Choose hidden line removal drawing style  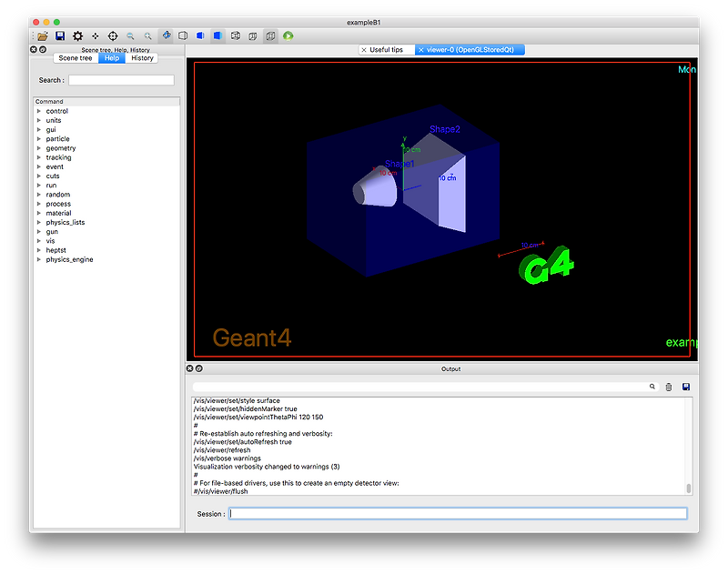pos(183,35)
